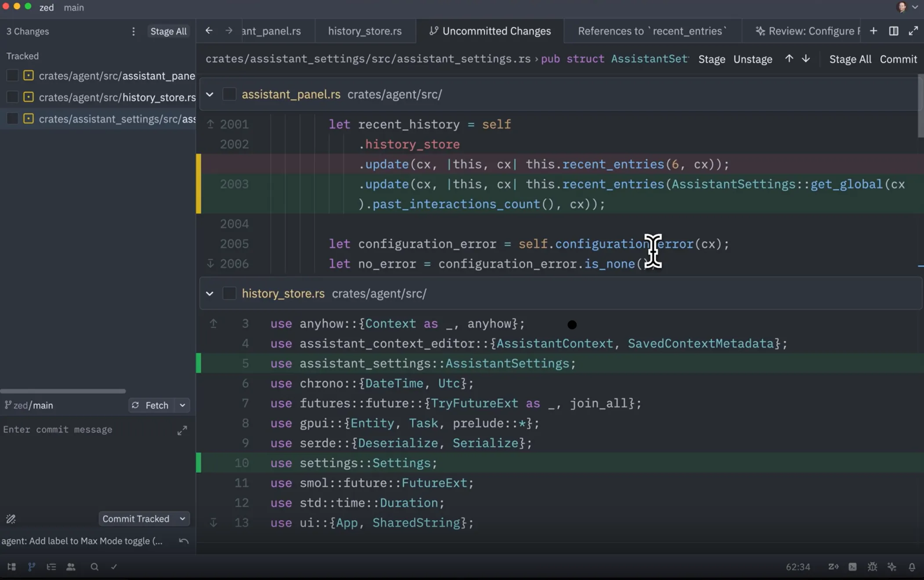Switch to the history_store.rs tab
924x580 pixels.
coord(365,31)
